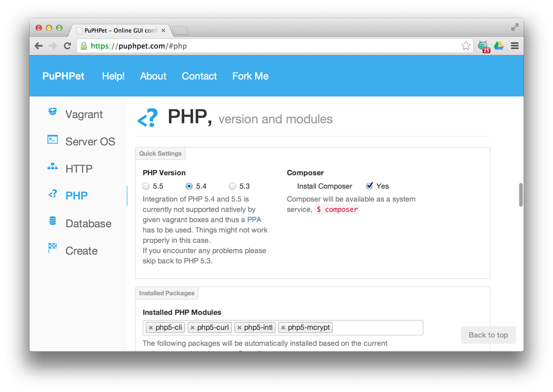
Task: Click the PPA link in the description
Action: pos(254,219)
